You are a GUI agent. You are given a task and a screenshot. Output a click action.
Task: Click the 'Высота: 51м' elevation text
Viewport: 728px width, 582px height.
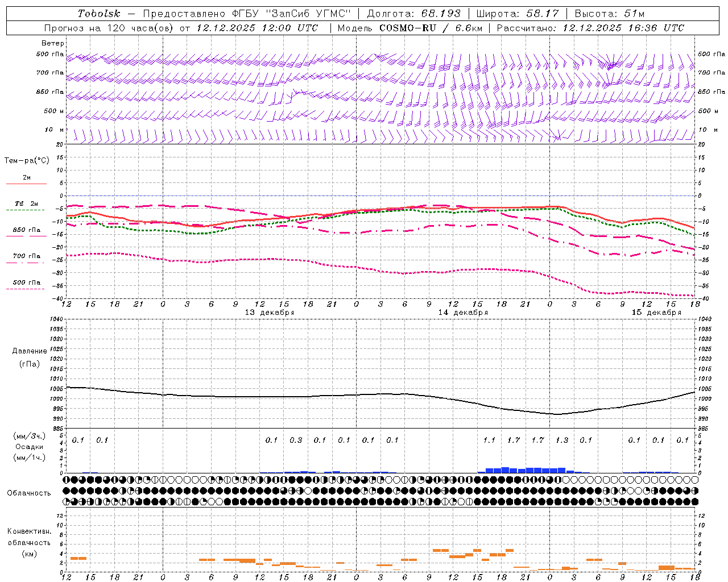[610, 14]
